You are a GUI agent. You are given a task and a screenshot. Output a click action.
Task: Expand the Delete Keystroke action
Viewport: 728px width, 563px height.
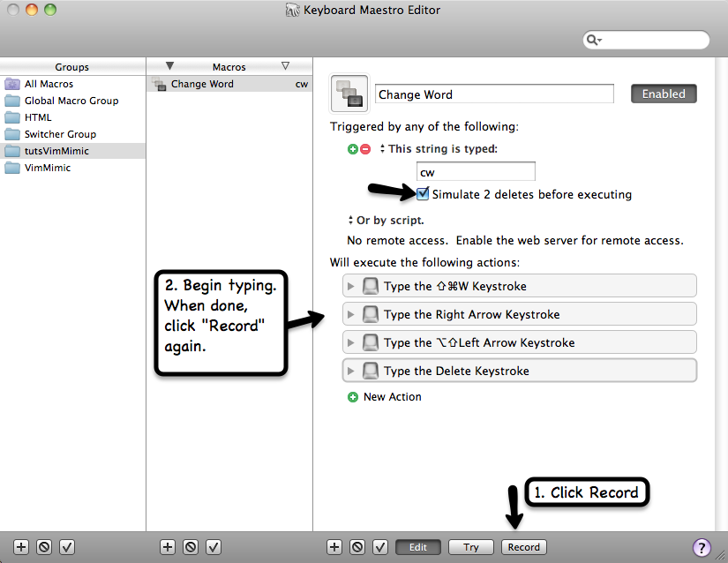(x=351, y=372)
